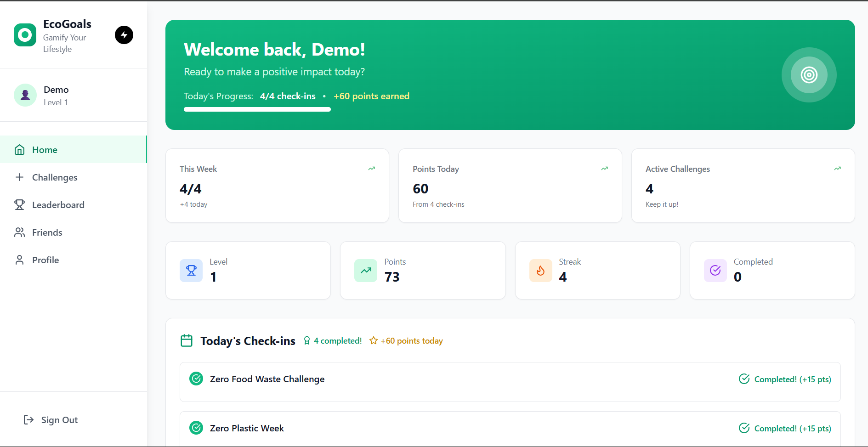The height and width of the screenshot is (447, 868).
Task: Click the Challenges plus icon
Action: [x=19, y=177]
